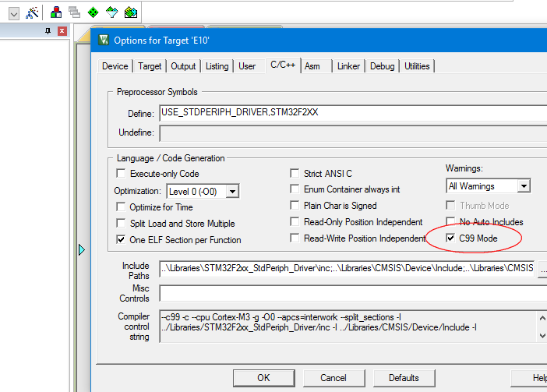Toggle the Thumb Mode checkbox
The height and width of the screenshot is (392, 547).
[x=450, y=206]
